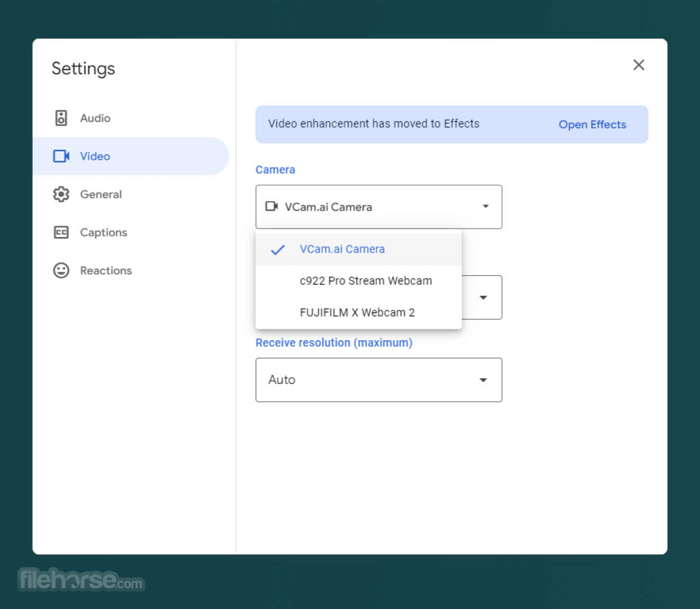
Task: Pick FUJIFILM X Webcam 2
Action: pos(359,313)
